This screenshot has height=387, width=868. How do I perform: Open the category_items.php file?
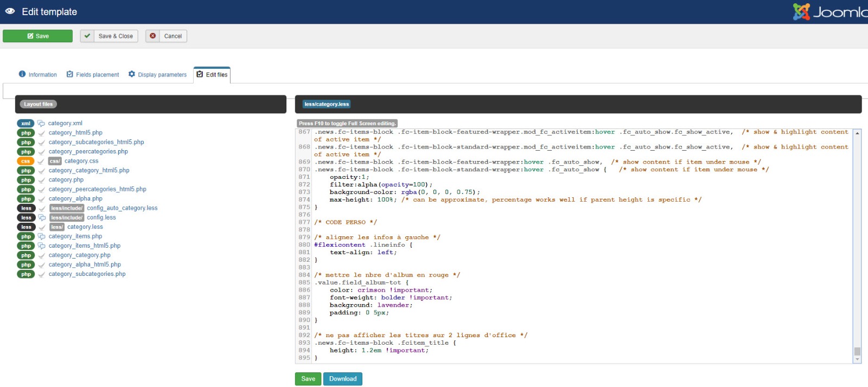coord(75,236)
